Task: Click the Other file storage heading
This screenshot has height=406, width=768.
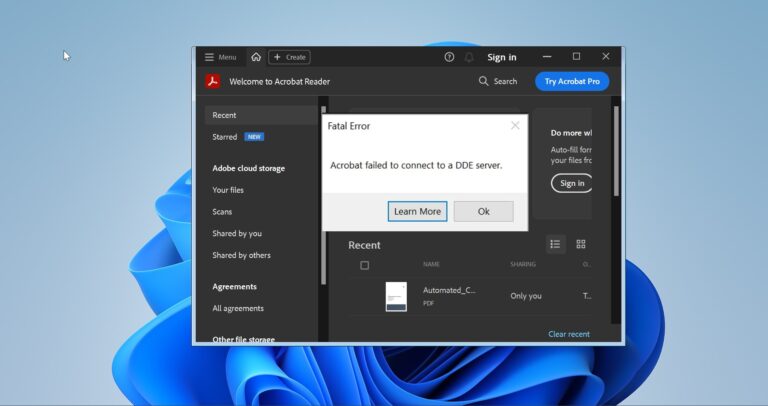Action: coord(243,339)
